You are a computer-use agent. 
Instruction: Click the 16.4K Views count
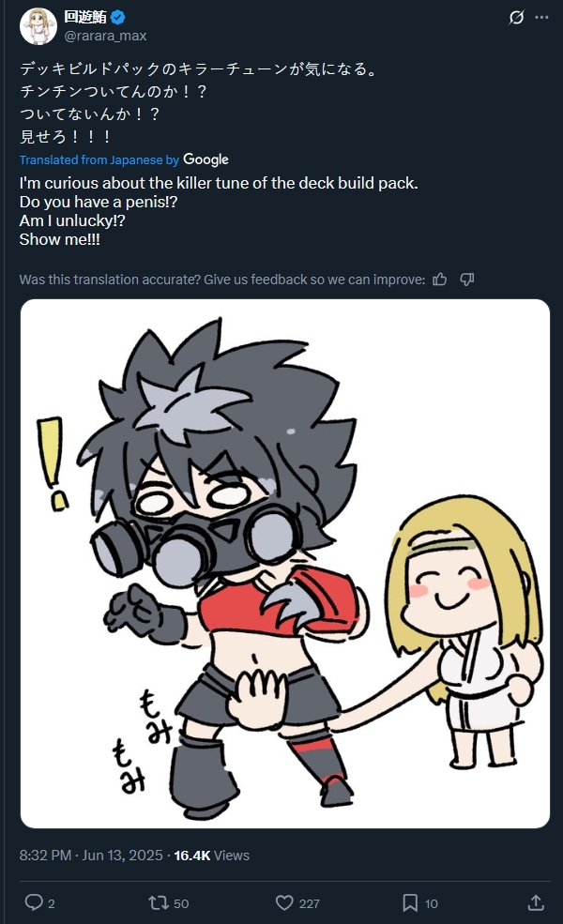pyautogui.click(x=212, y=856)
